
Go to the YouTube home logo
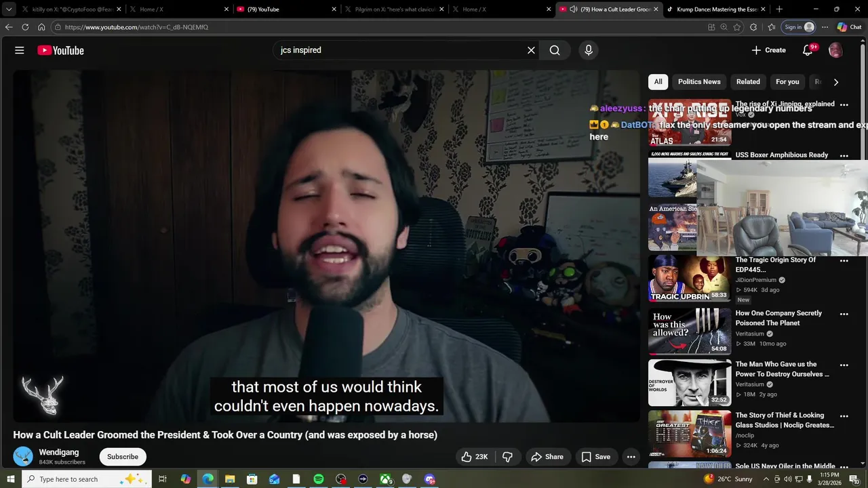(x=60, y=50)
